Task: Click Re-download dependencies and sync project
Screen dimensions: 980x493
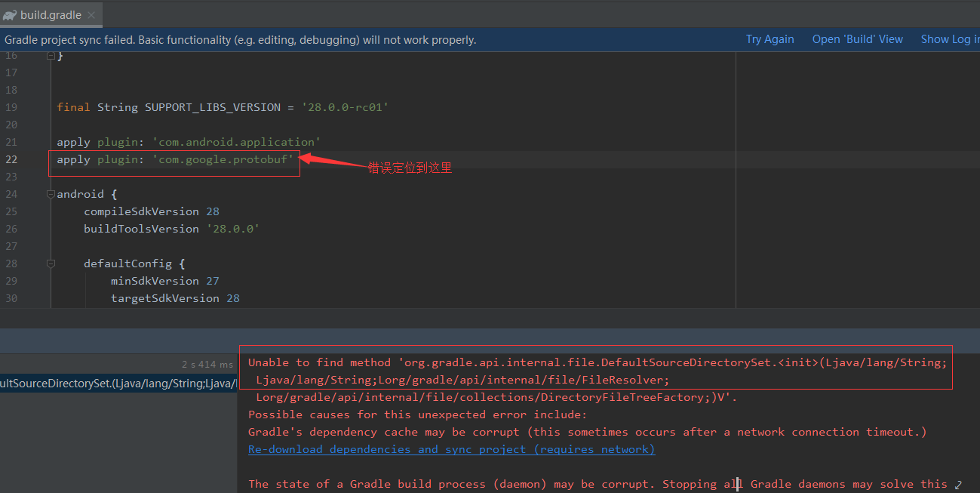Action: pyautogui.click(x=450, y=448)
